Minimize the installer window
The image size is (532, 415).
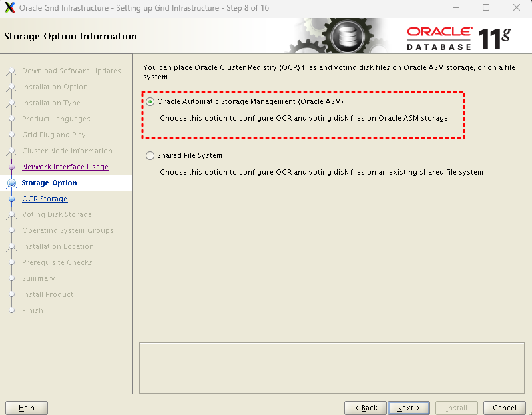455,7
